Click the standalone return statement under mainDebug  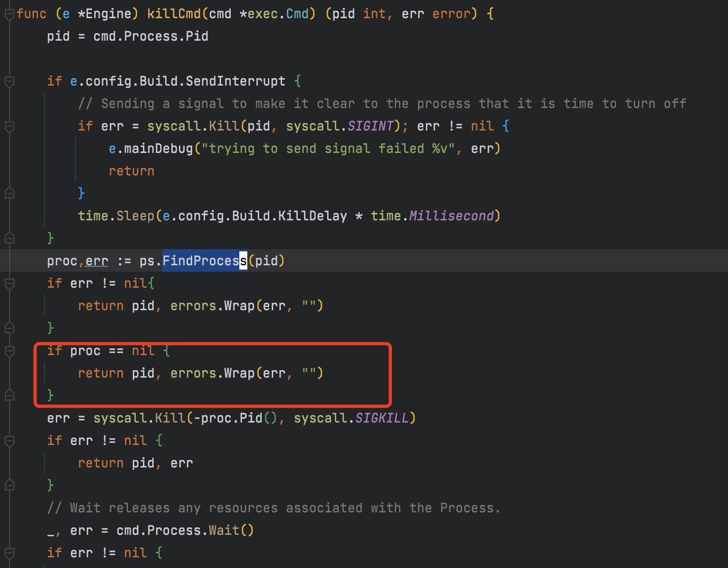tap(132, 171)
